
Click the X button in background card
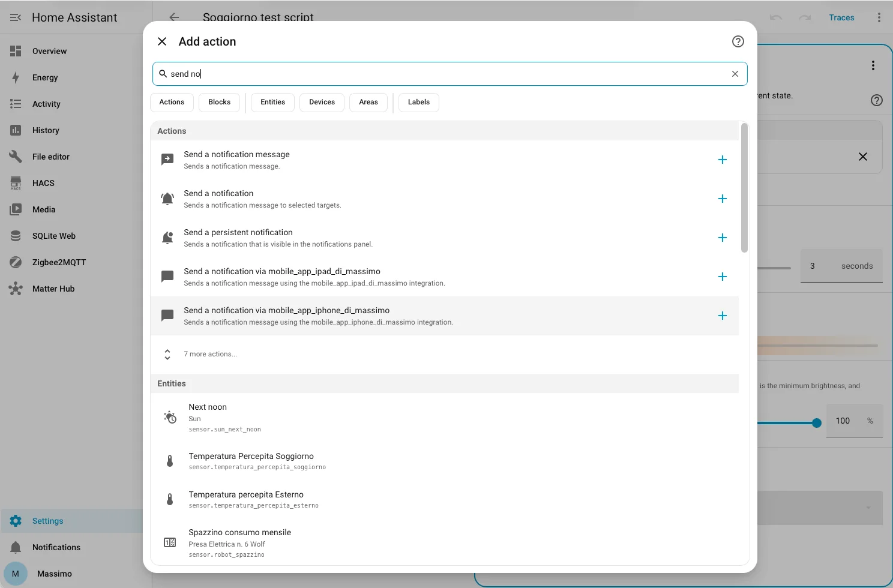(863, 157)
